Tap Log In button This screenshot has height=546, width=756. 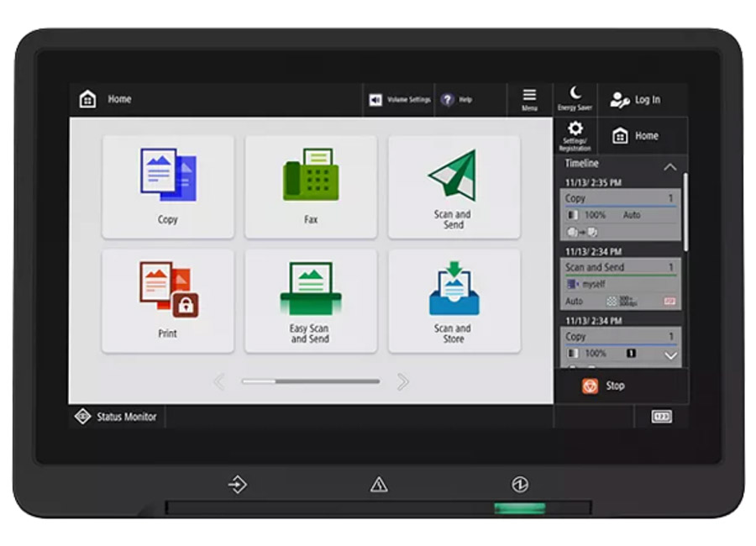pos(636,100)
